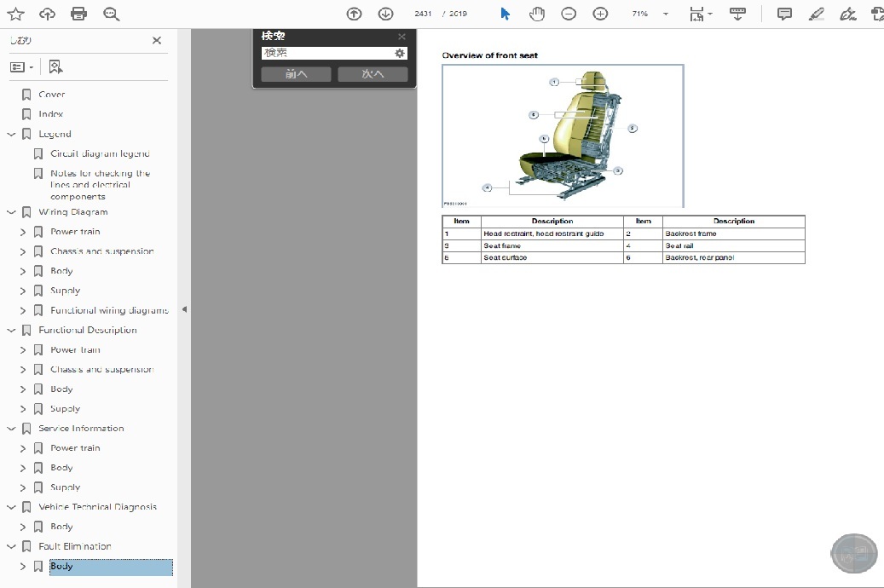Open the Circuit diagram legend bookmark
The image size is (884, 588).
tap(100, 153)
